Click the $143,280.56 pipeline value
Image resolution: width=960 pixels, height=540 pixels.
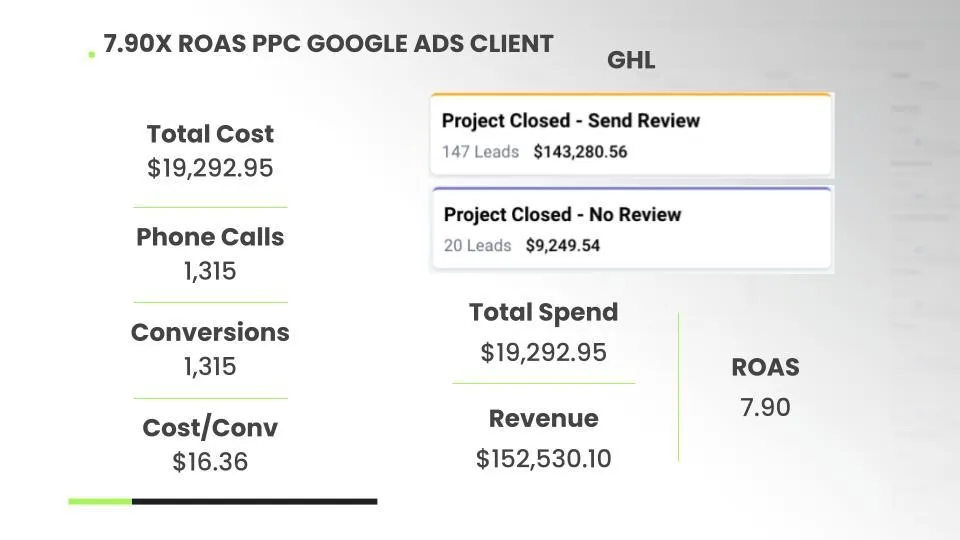click(x=580, y=152)
